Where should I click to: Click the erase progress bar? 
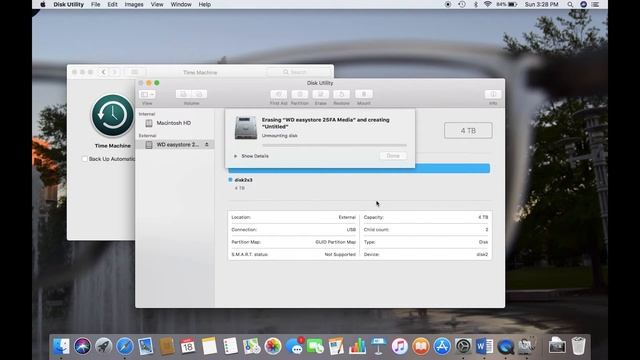pos(334,145)
